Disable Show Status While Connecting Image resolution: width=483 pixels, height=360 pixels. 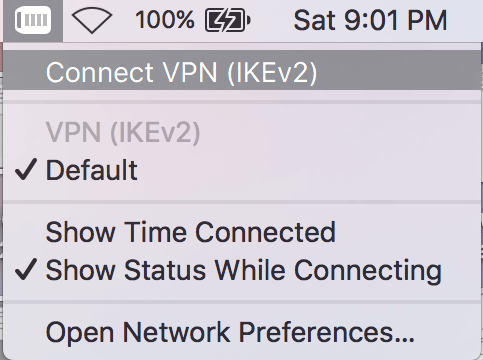243,270
